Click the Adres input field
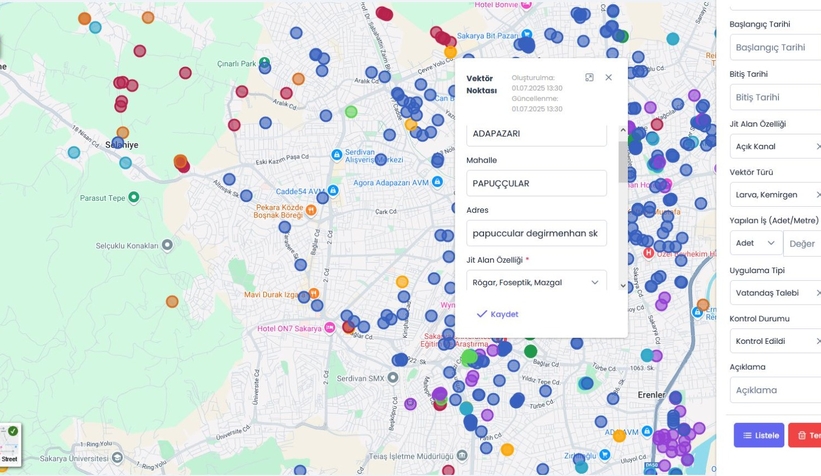 point(536,233)
